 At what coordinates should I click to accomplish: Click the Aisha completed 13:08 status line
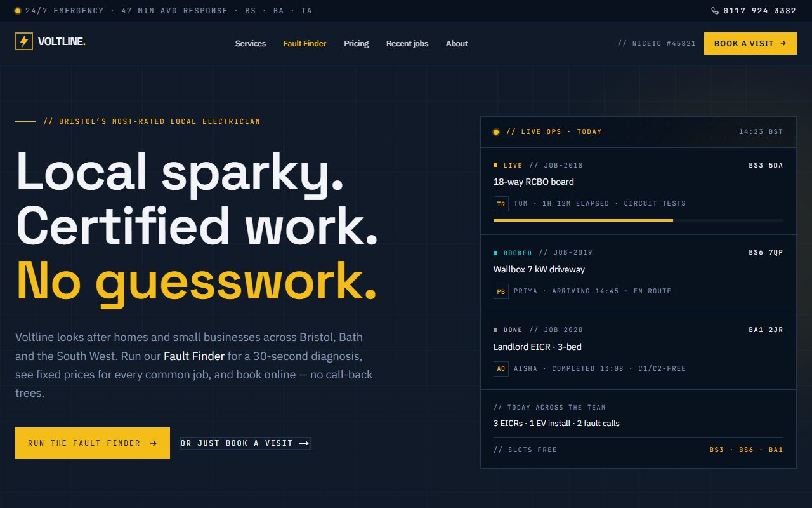pyautogui.click(x=600, y=368)
